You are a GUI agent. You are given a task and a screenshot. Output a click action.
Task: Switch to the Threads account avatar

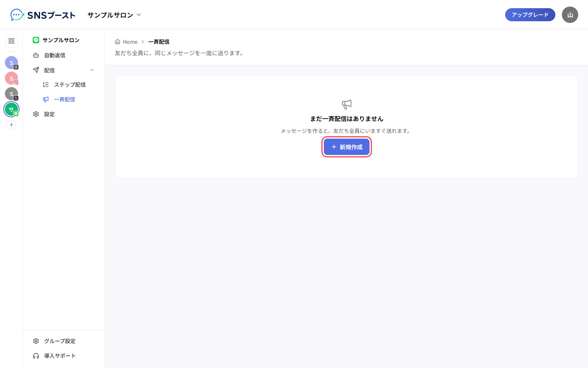coord(11,63)
